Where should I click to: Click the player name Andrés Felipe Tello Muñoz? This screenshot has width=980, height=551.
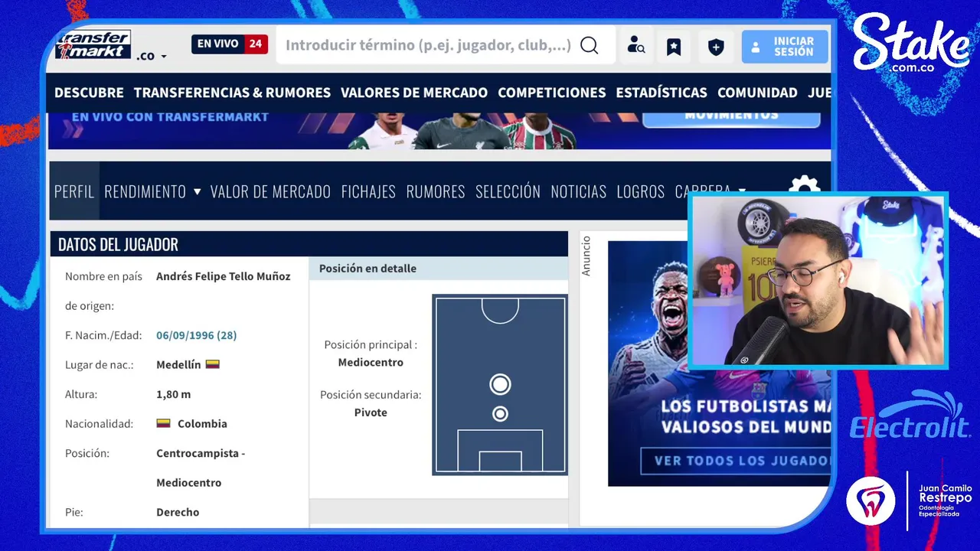click(223, 276)
